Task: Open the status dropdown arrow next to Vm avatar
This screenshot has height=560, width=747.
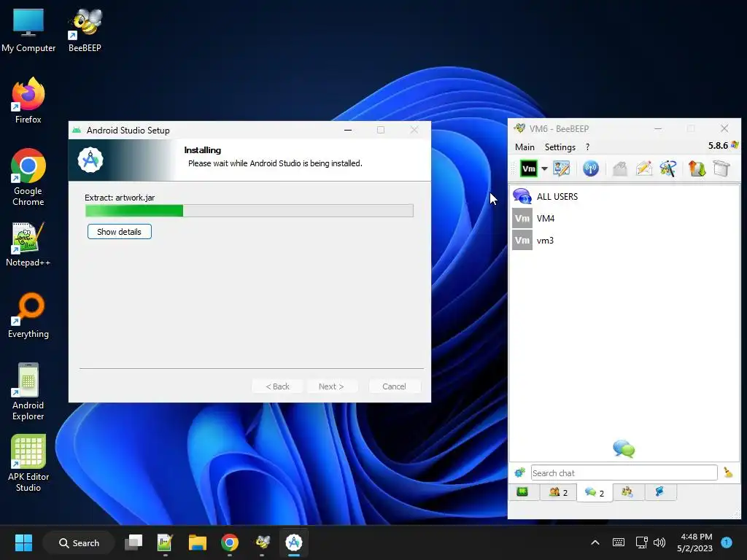Action: [x=544, y=168]
